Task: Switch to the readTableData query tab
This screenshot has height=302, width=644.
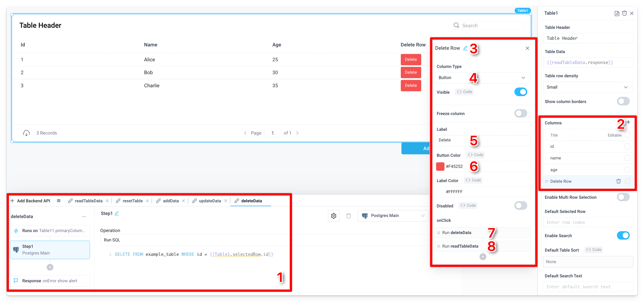Action: (x=89, y=201)
